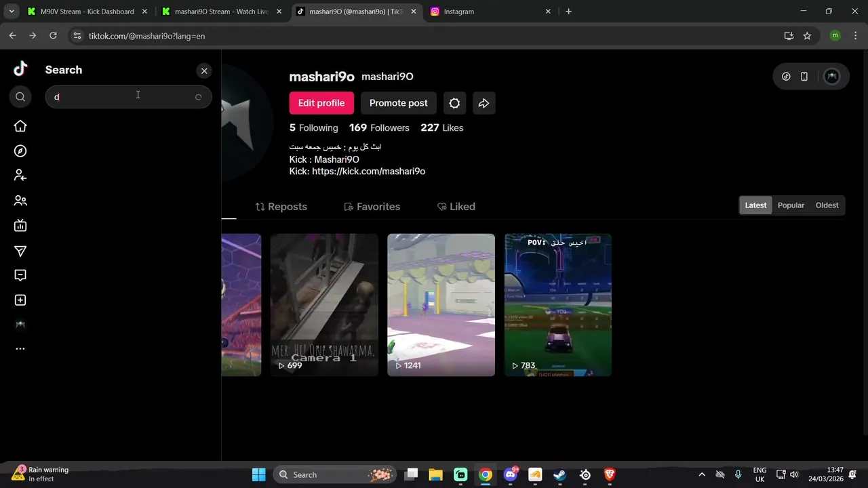The height and width of the screenshot is (488, 868).
Task: Open Discord from the taskbar
Action: pyautogui.click(x=511, y=474)
